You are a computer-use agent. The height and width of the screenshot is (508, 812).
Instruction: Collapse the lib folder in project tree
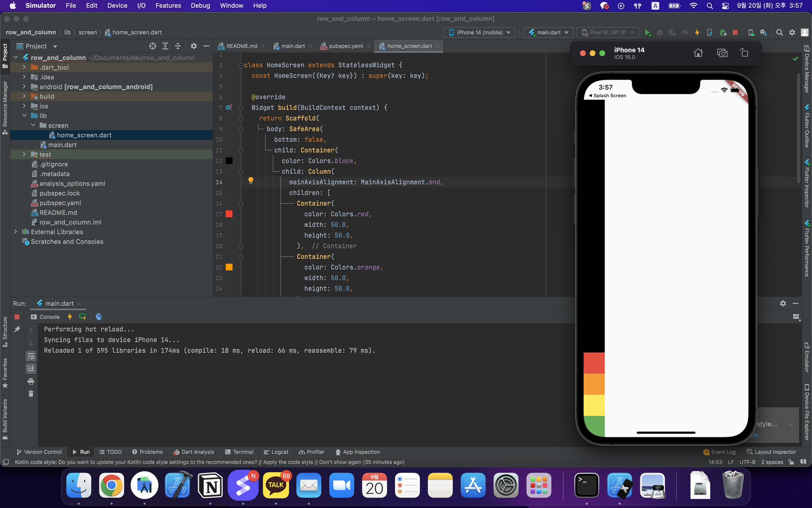[24, 116]
